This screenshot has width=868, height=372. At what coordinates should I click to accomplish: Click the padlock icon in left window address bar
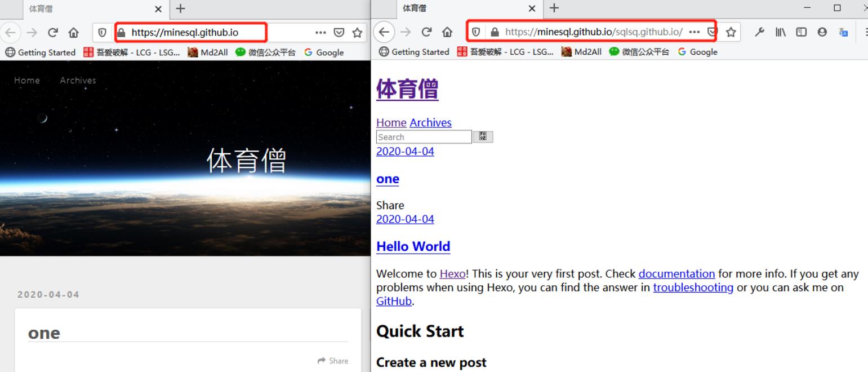click(x=121, y=33)
